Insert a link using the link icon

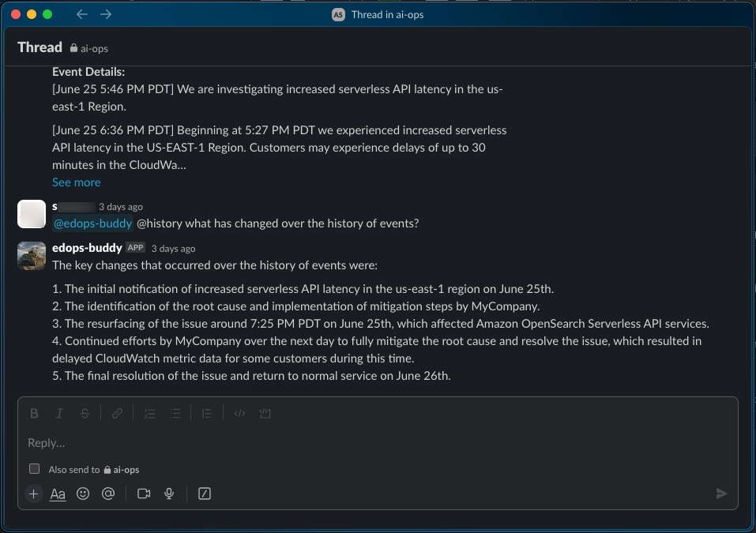(x=117, y=414)
